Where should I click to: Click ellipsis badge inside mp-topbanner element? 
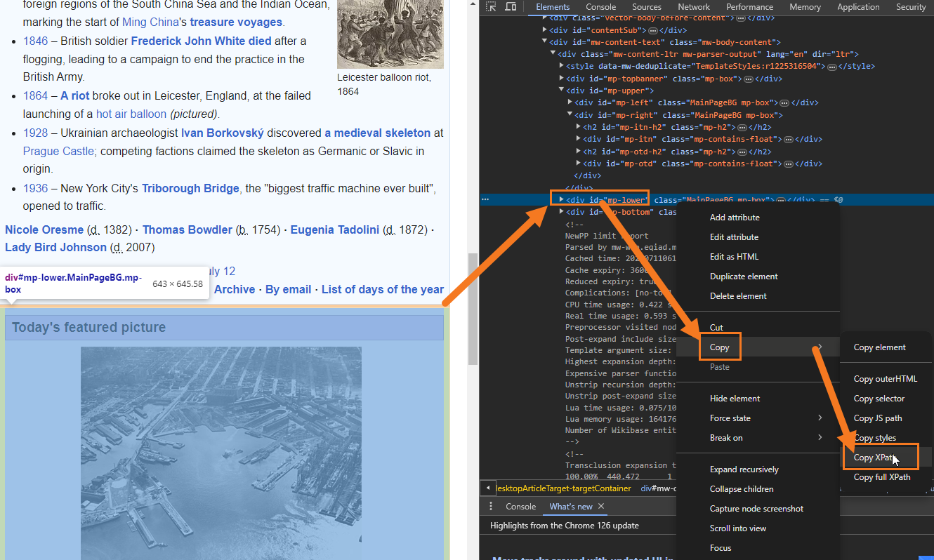pos(784,79)
